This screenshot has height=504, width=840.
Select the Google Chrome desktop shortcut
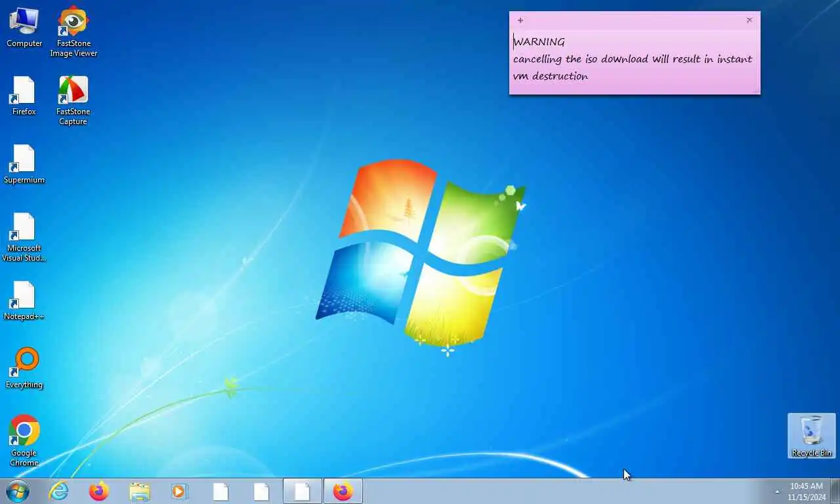pos(24,441)
